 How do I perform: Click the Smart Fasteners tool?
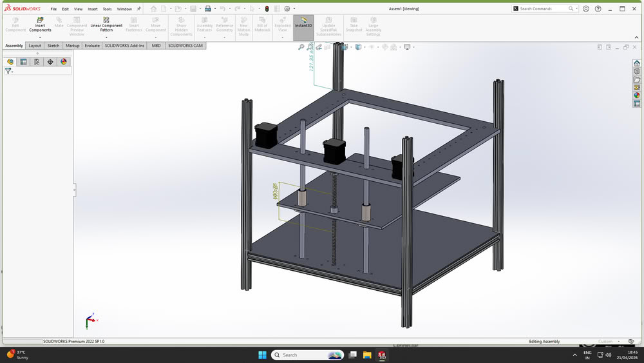134,25
